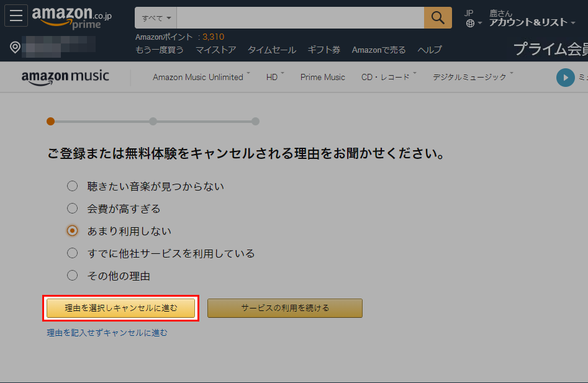Expand the Amazon Music Unlimited menu
588x383 pixels.
pyautogui.click(x=201, y=77)
